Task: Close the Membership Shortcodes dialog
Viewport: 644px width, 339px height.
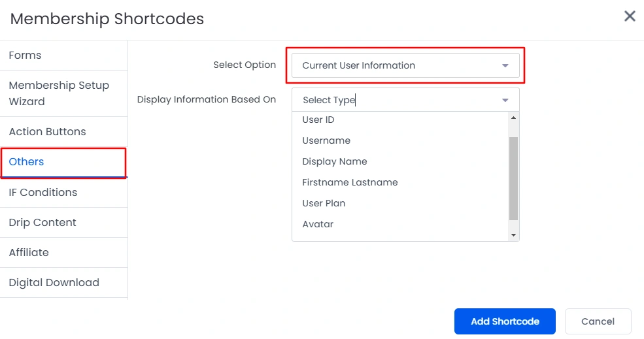Action: pyautogui.click(x=630, y=16)
